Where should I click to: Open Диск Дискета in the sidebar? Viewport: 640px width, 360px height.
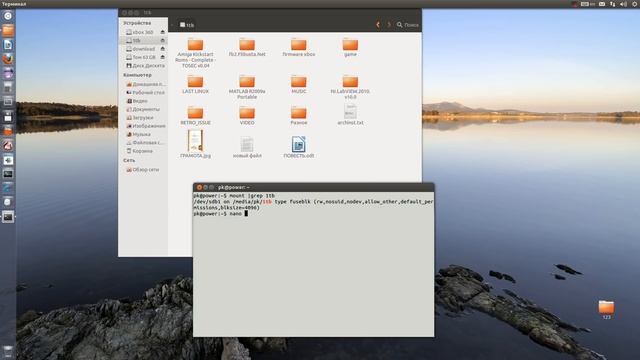coord(145,66)
